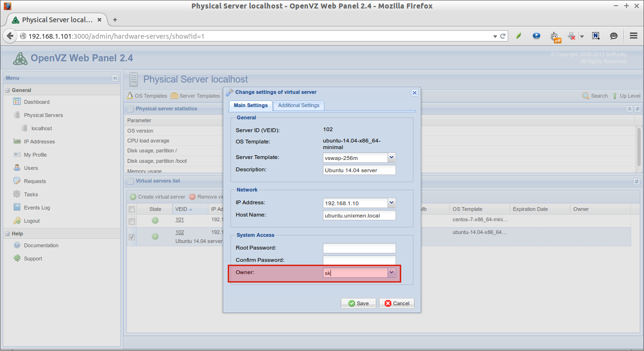Refresh the Physical server statistics panel

tap(637, 109)
